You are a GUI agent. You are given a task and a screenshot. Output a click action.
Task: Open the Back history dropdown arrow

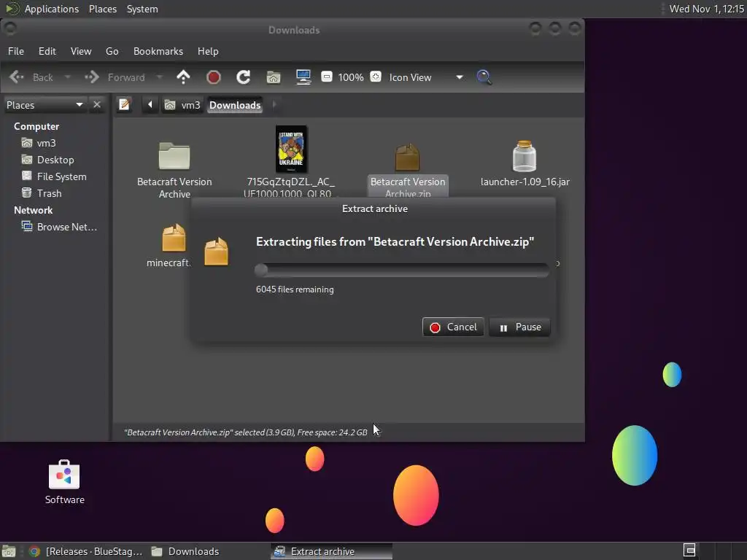[x=68, y=77]
